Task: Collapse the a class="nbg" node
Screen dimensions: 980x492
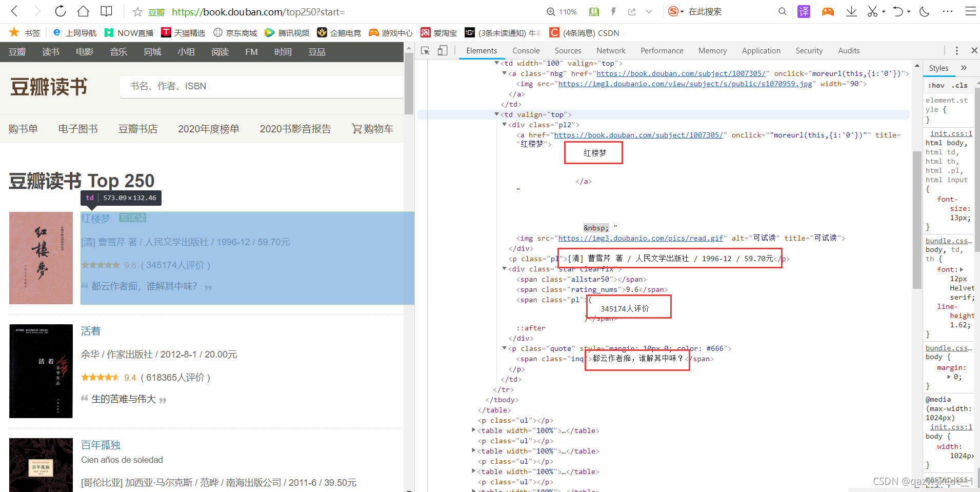Action: [504, 73]
